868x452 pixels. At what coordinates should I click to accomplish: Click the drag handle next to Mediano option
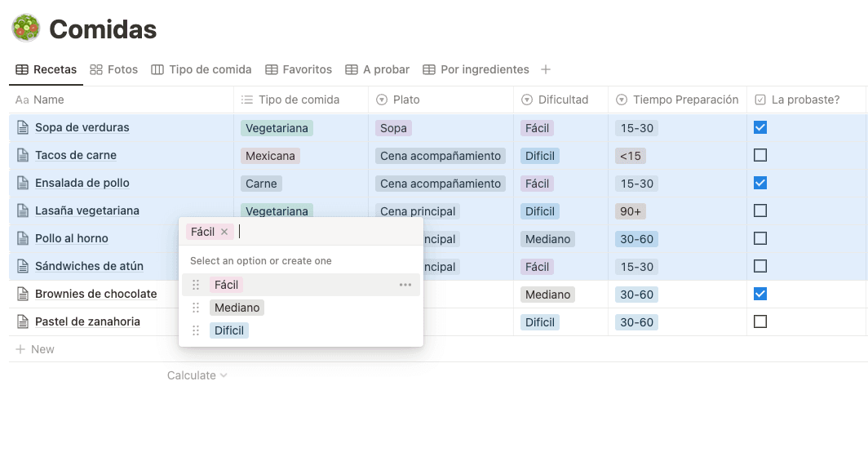tap(196, 308)
